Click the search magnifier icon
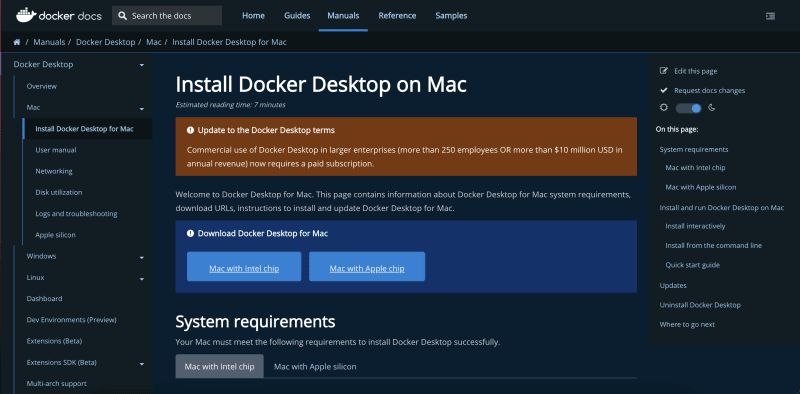Image resolution: width=800 pixels, height=394 pixels. (x=122, y=16)
